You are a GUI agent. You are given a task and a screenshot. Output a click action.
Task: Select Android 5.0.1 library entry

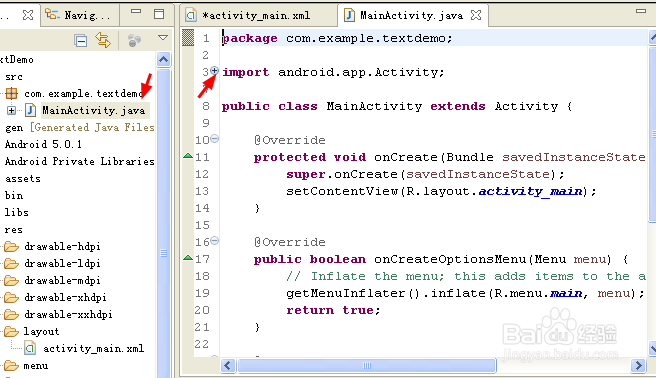tap(43, 145)
